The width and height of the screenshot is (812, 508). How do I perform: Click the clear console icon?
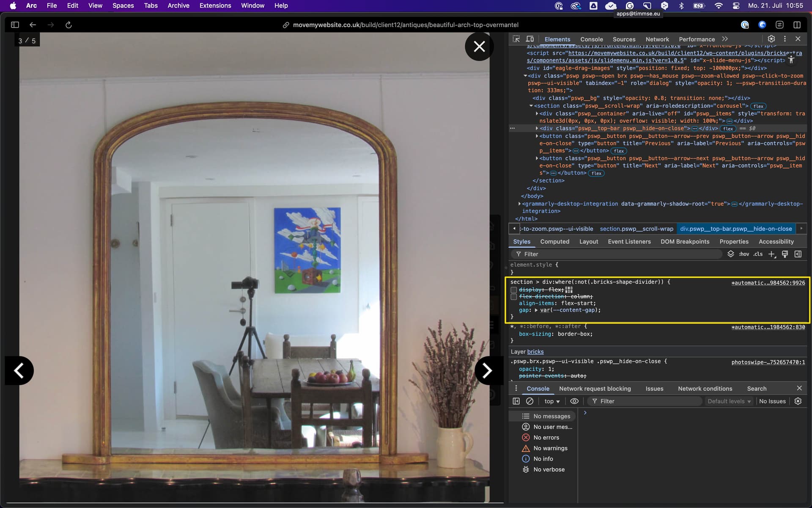(529, 401)
